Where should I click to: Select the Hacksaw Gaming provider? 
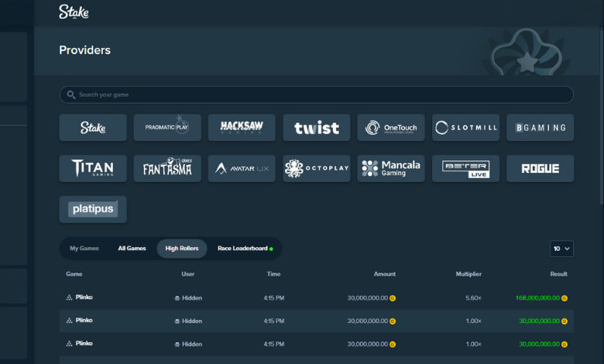click(x=242, y=128)
